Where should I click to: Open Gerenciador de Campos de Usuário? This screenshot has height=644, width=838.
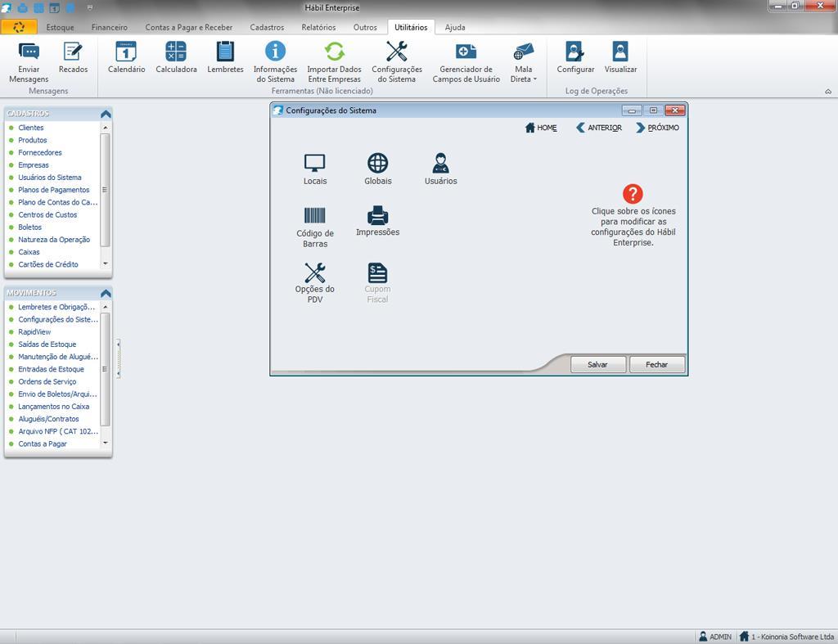tap(466, 62)
